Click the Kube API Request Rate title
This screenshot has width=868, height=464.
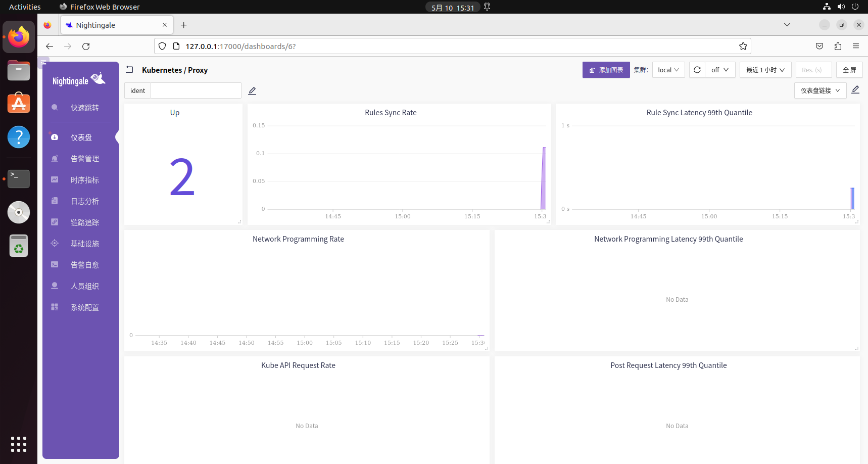pos(298,365)
